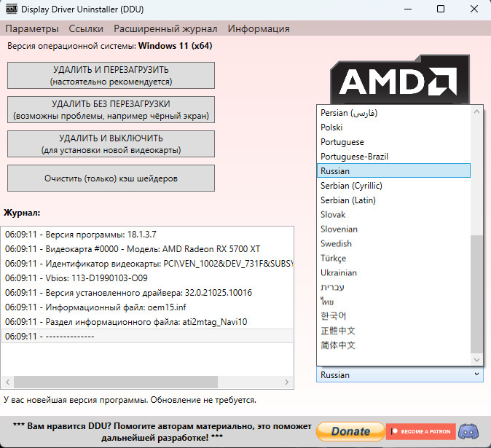
Task: Click Очистить (только) кэш шейдеров button
Action: point(111,178)
